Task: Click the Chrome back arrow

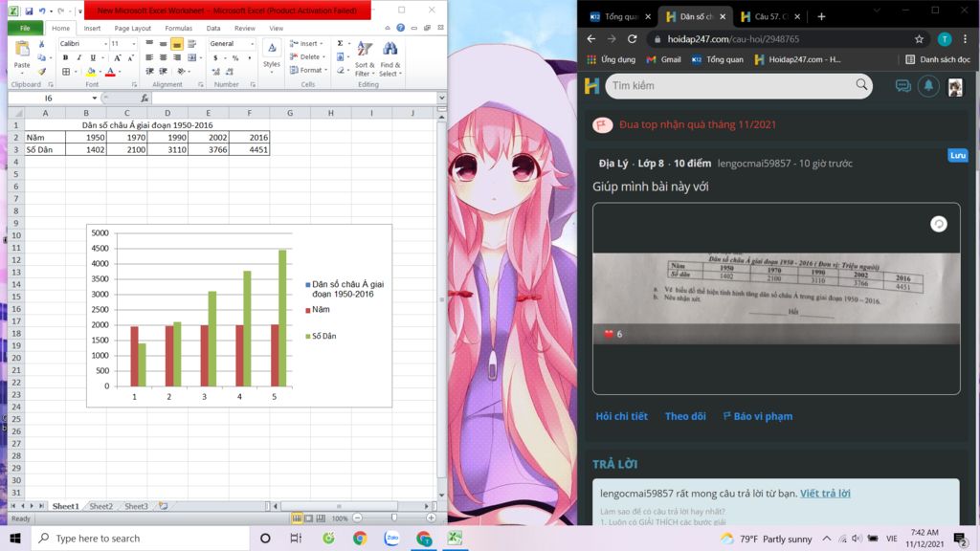Action: point(591,38)
